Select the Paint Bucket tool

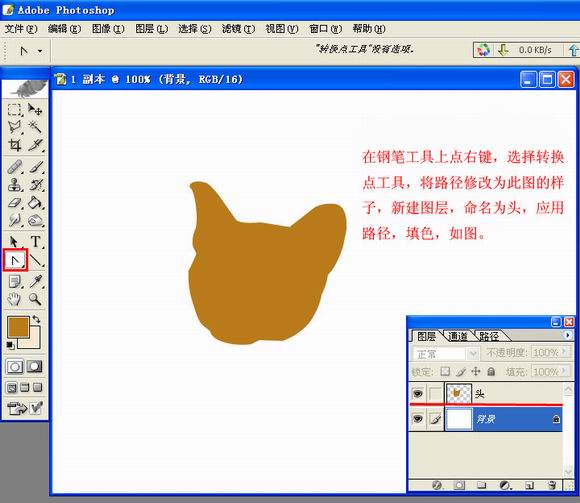click(36, 202)
